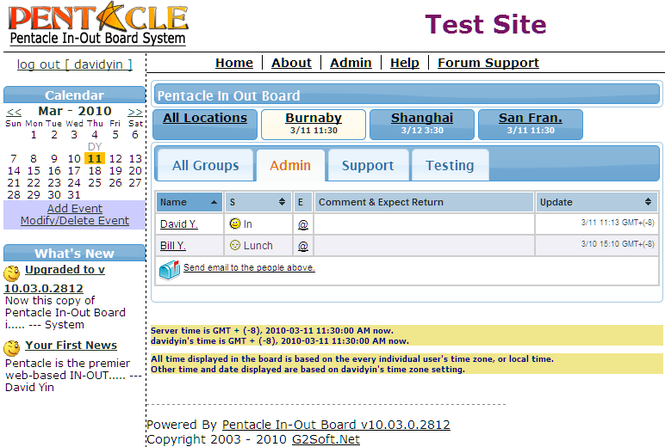Image resolution: width=665 pixels, height=447 pixels.
Task: Click the Pentacle logo image
Action: point(98,24)
